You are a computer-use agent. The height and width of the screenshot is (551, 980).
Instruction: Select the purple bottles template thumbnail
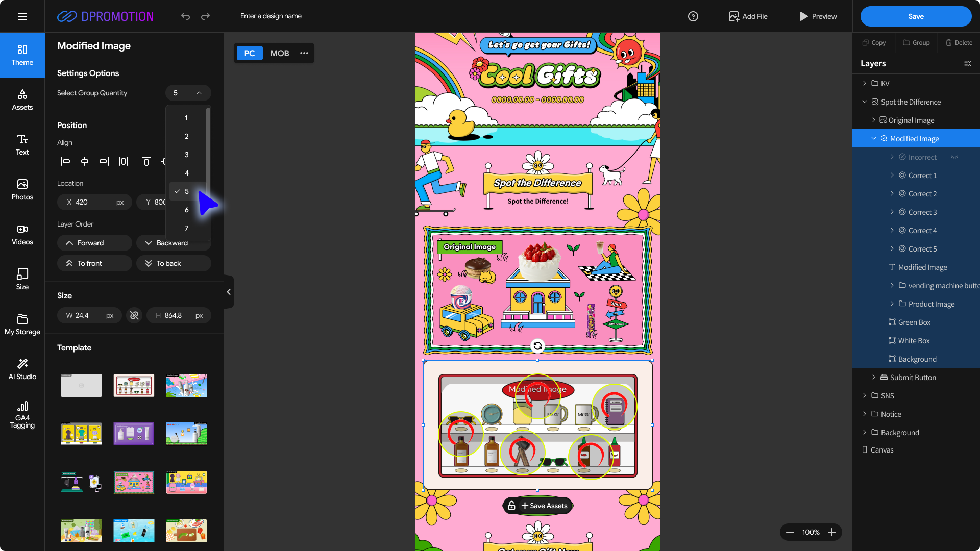134,434
